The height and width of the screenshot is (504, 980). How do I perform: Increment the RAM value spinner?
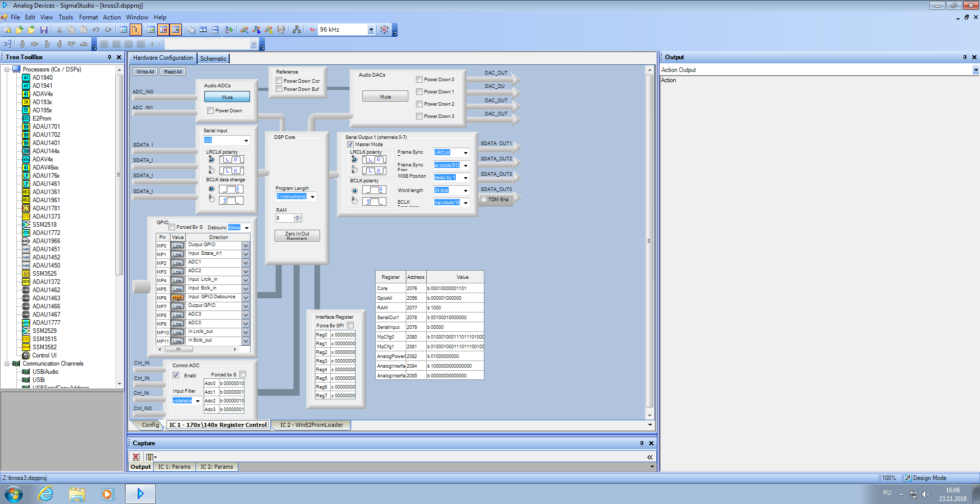click(298, 216)
